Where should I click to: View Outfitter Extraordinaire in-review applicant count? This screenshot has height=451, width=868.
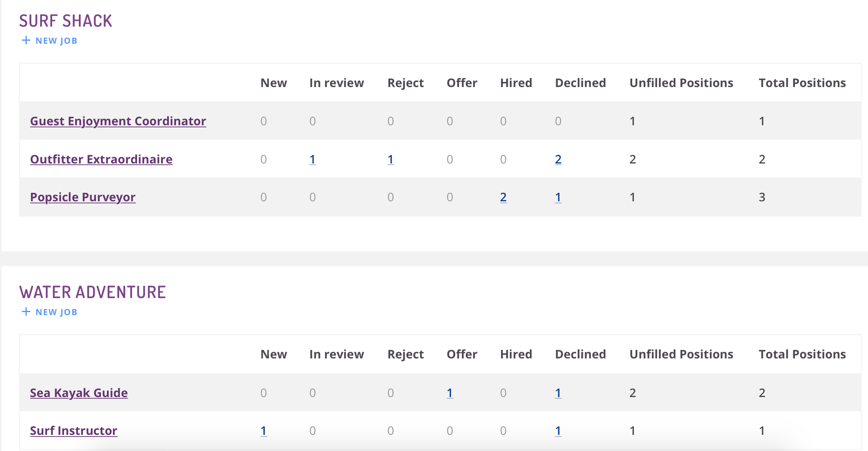313,159
